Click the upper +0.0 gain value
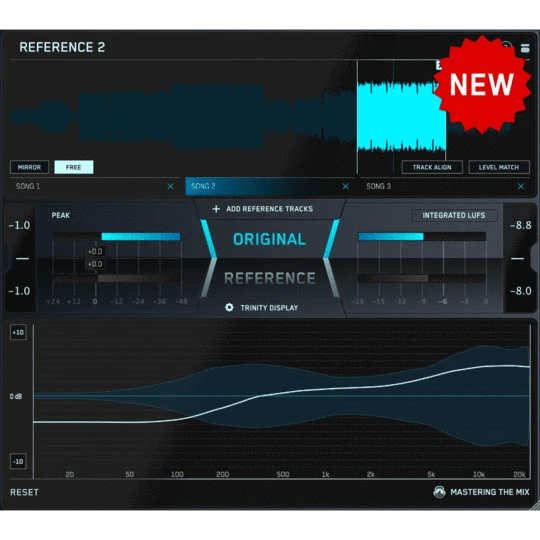Screen dimensions: 540x540 pyautogui.click(x=95, y=251)
